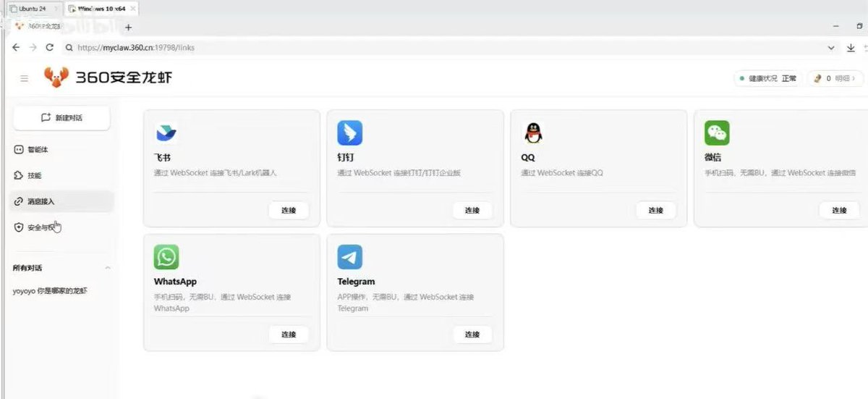This screenshot has width=868, height=399.
Task: Select 消息接入 in the sidebar
Action: pyautogui.click(x=61, y=201)
